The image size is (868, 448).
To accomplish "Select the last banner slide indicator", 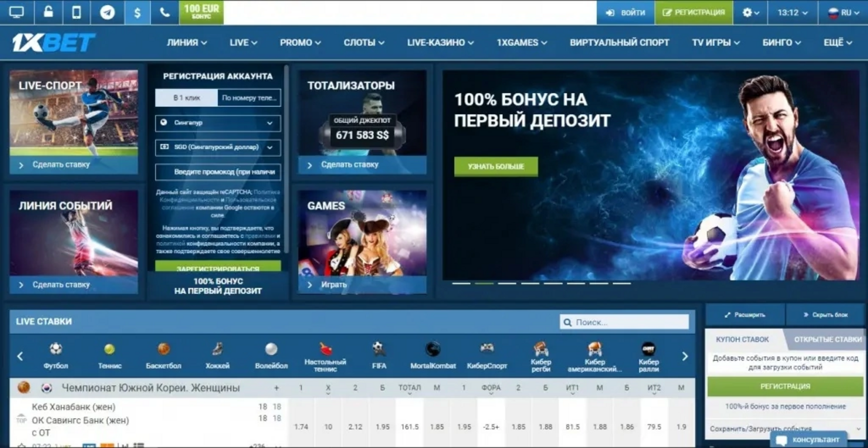I will (621, 283).
